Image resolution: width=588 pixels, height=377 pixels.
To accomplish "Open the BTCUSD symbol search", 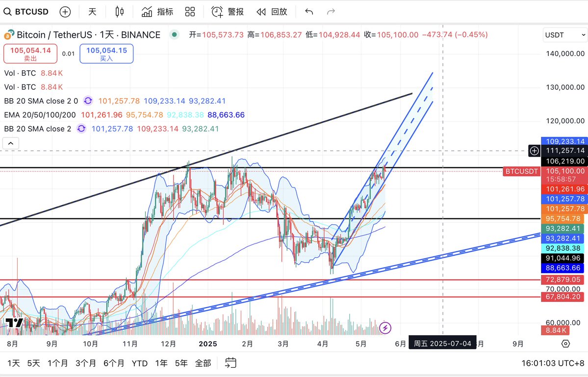I will (26, 12).
